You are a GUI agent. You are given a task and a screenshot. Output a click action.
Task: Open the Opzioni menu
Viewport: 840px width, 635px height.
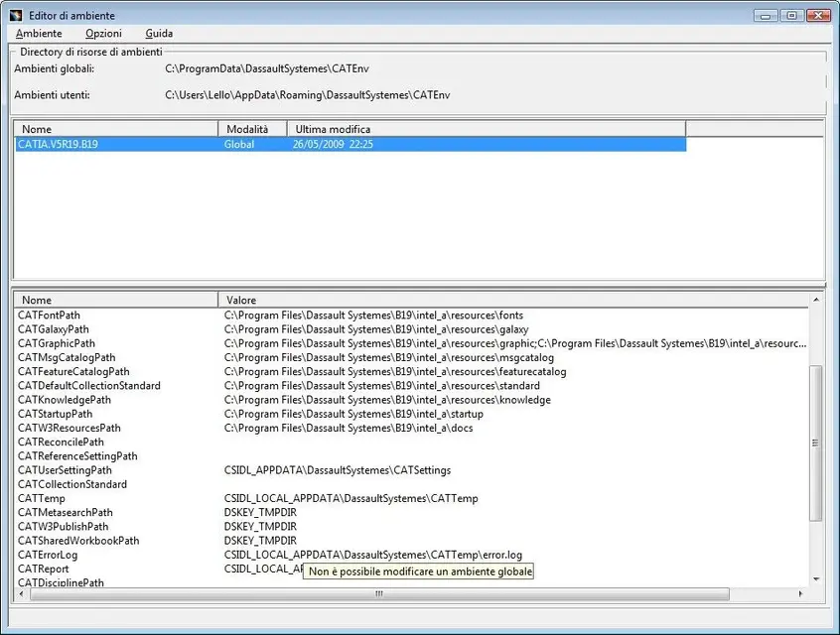[x=103, y=34]
